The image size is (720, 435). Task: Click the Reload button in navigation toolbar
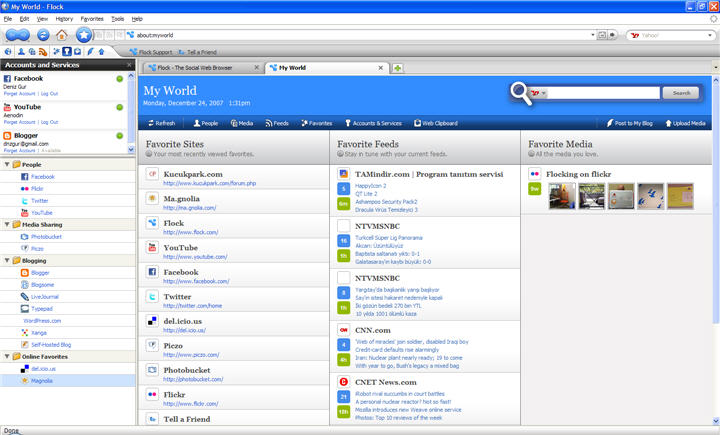(44, 34)
